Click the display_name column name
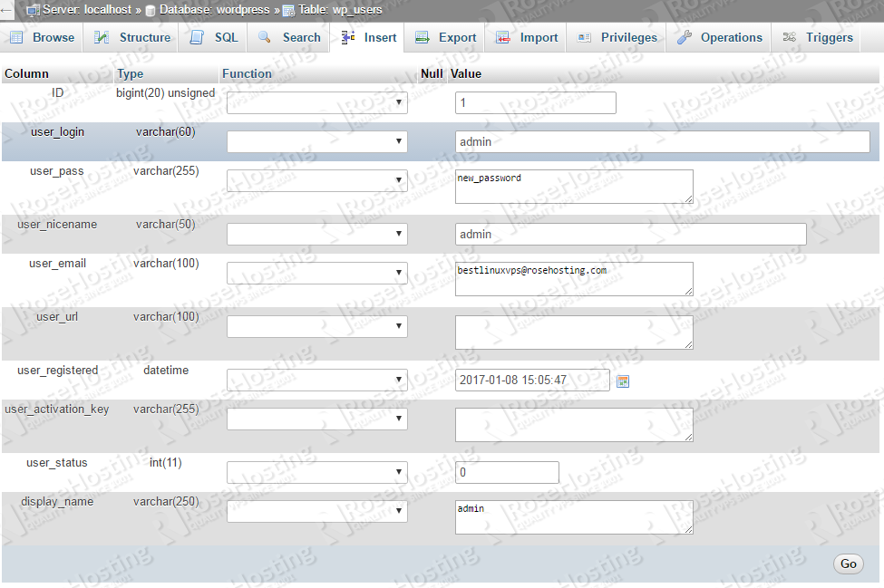884x588 pixels. point(57,502)
